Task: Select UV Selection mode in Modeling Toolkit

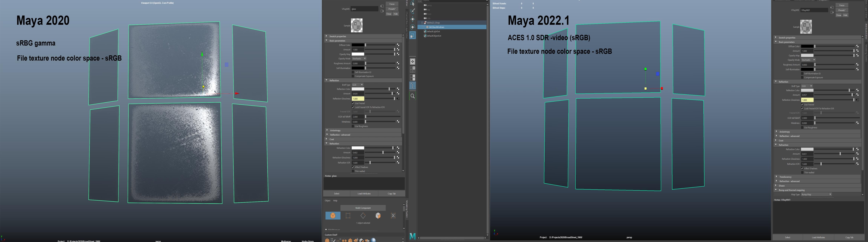Action: [393, 215]
